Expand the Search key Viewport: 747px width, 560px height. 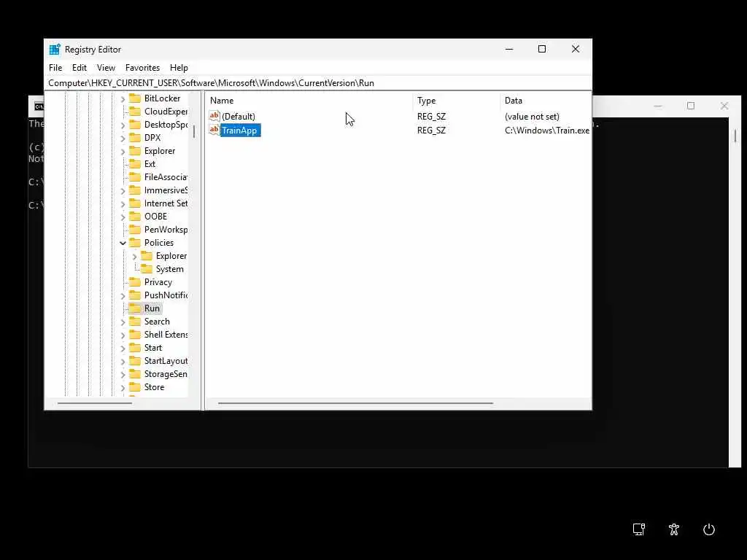pos(123,322)
